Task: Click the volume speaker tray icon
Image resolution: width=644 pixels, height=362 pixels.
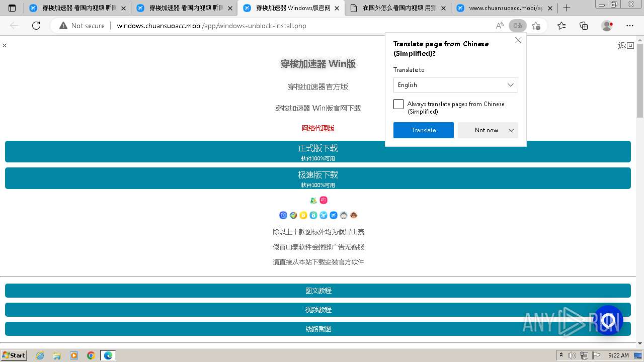Action: (x=572, y=355)
